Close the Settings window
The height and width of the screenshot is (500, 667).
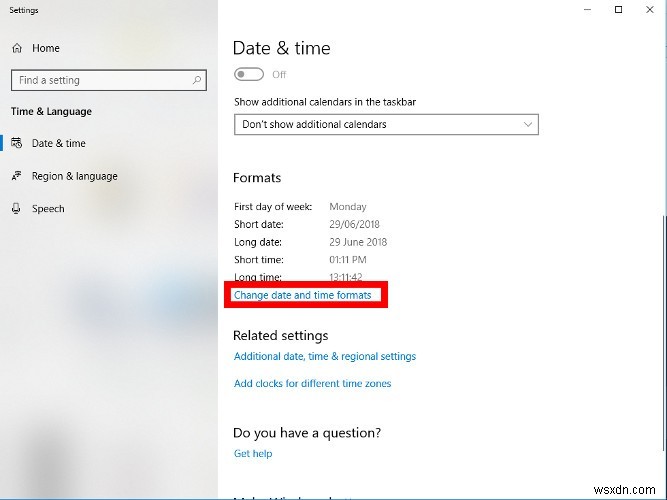[650, 10]
